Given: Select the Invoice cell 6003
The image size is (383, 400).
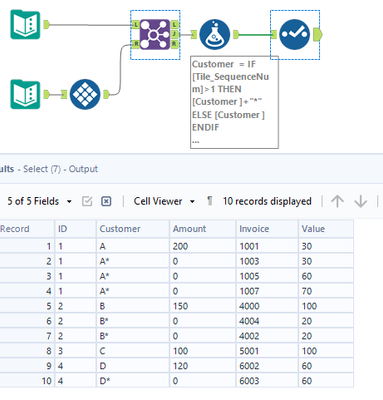Looking at the screenshot, I should click(x=267, y=381).
